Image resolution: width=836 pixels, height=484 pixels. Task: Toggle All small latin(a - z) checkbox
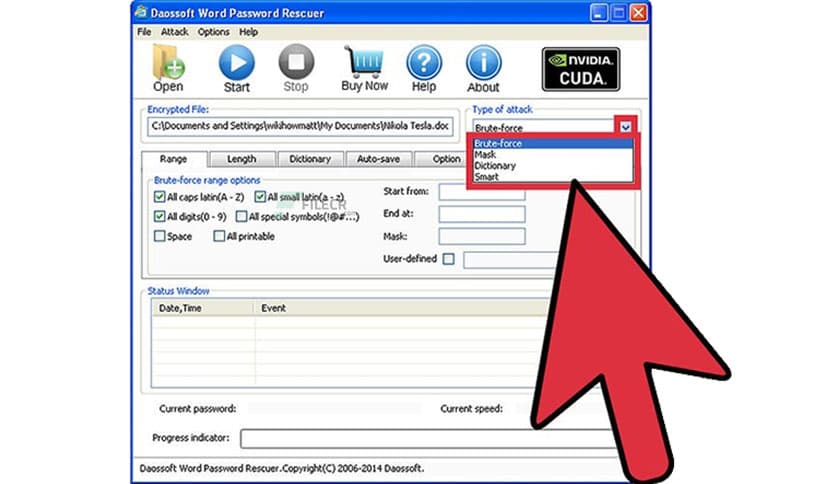(260, 197)
